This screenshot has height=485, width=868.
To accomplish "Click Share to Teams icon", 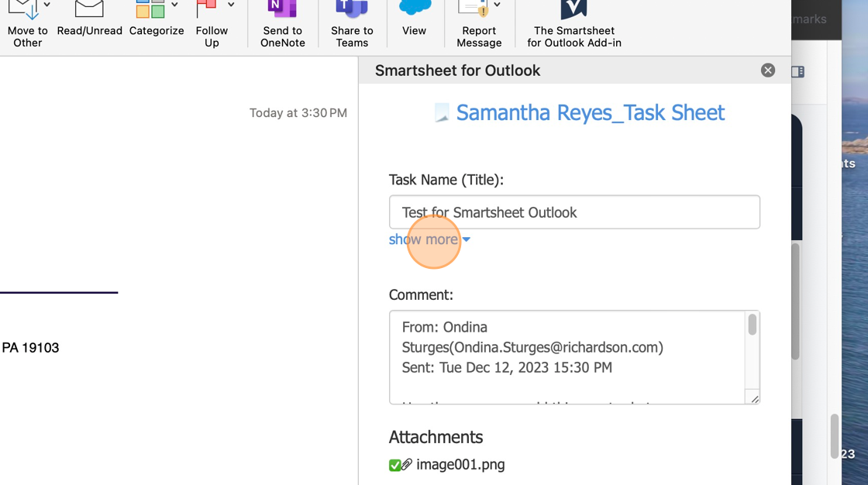I will click(352, 9).
